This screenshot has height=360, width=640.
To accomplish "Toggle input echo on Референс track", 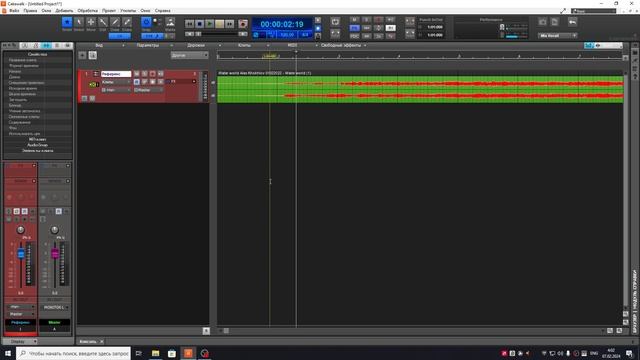I will click(160, 74).
